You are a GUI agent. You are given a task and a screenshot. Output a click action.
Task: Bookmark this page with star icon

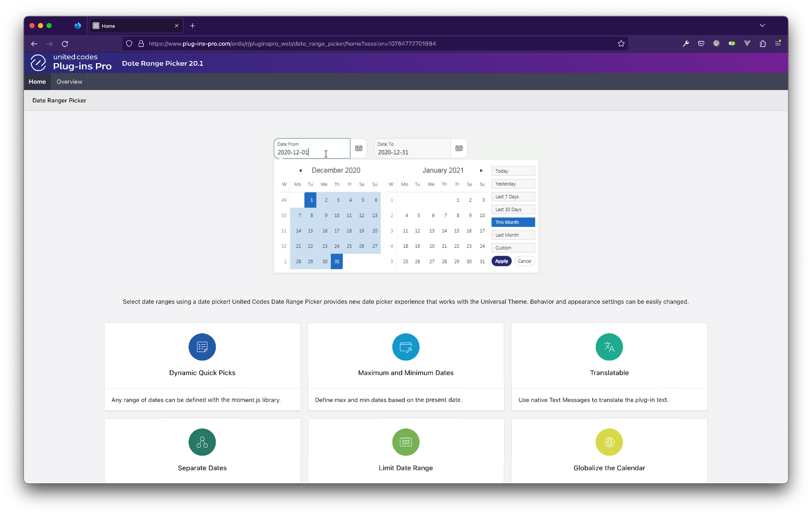click(x=621, y=44)
